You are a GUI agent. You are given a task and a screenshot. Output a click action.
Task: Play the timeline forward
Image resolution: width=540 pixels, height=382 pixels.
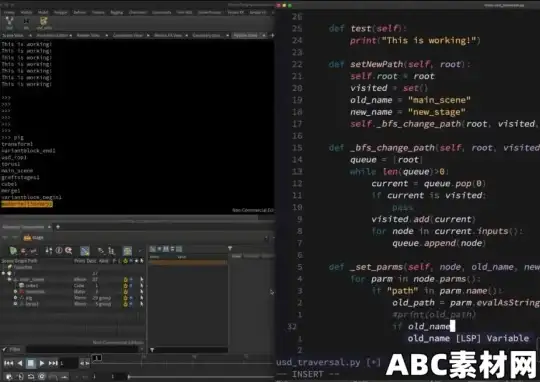point(42,363)
